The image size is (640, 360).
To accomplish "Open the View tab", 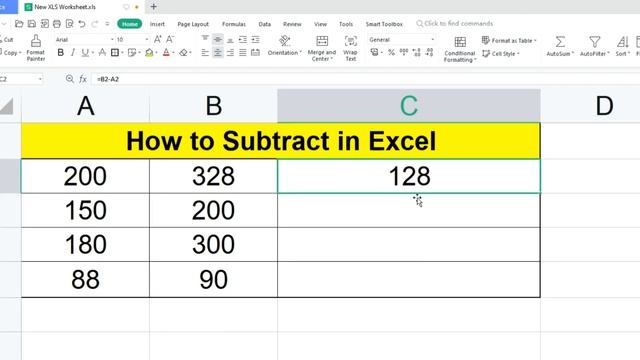I will coord(320,24).
